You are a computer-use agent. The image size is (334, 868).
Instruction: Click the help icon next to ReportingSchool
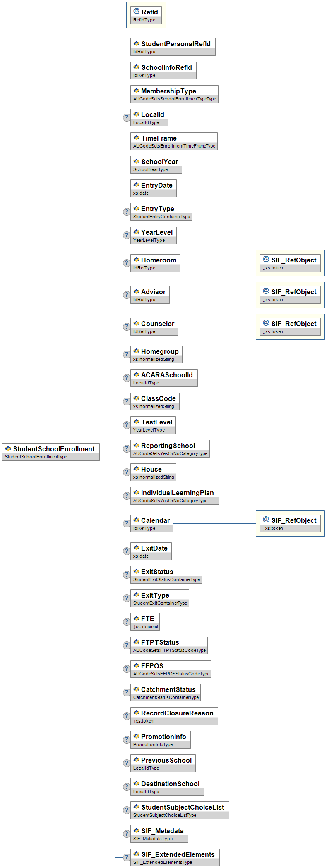pyautogui.click(x=127, y=449)
